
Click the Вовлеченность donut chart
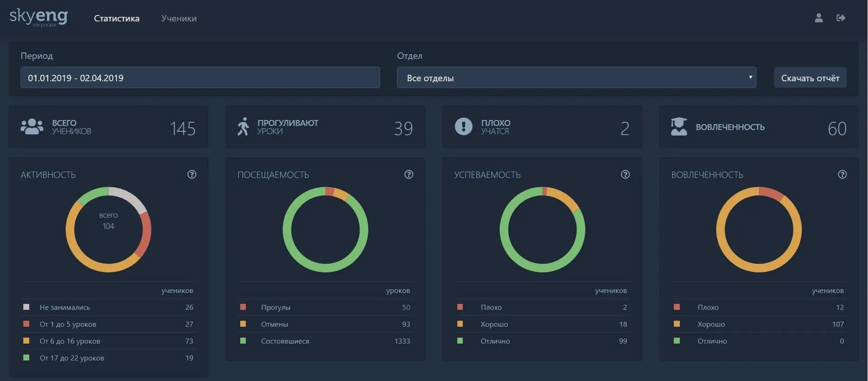[x=759, y=230]
